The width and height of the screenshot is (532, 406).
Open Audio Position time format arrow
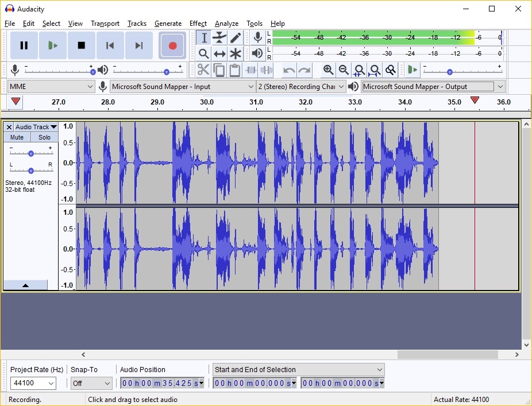(x=201, y=383)
